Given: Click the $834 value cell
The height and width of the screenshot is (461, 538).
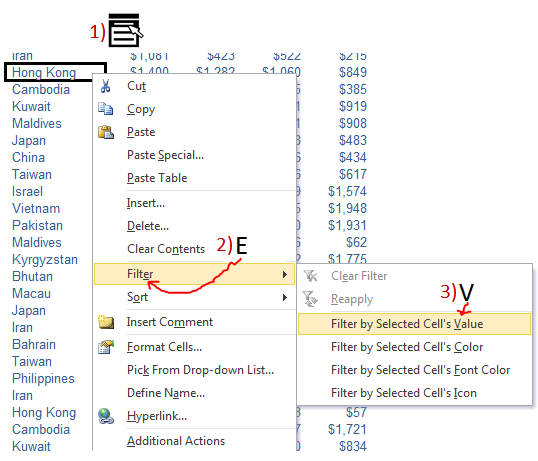Looking at the screenshot, I should pyautogui.click(x=353, y=446).
